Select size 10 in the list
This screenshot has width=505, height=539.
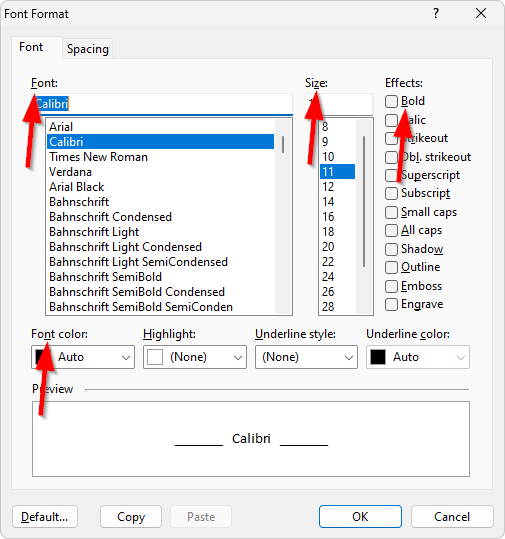tap(338, 157)
